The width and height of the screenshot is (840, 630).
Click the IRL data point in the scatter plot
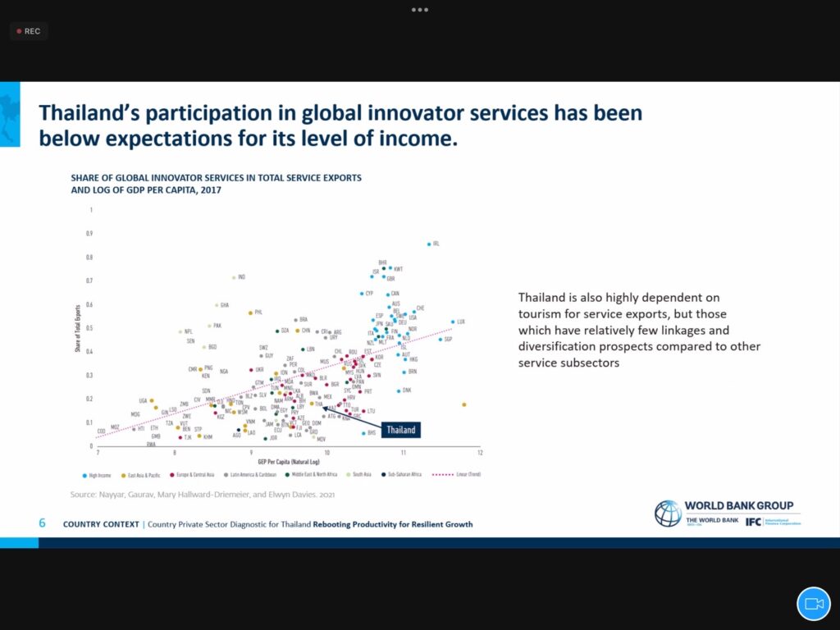428,244
